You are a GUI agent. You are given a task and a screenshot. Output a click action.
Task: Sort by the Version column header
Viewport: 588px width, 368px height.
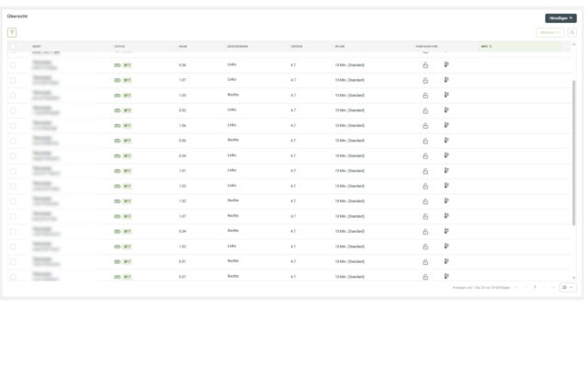(x=296, y=47)
